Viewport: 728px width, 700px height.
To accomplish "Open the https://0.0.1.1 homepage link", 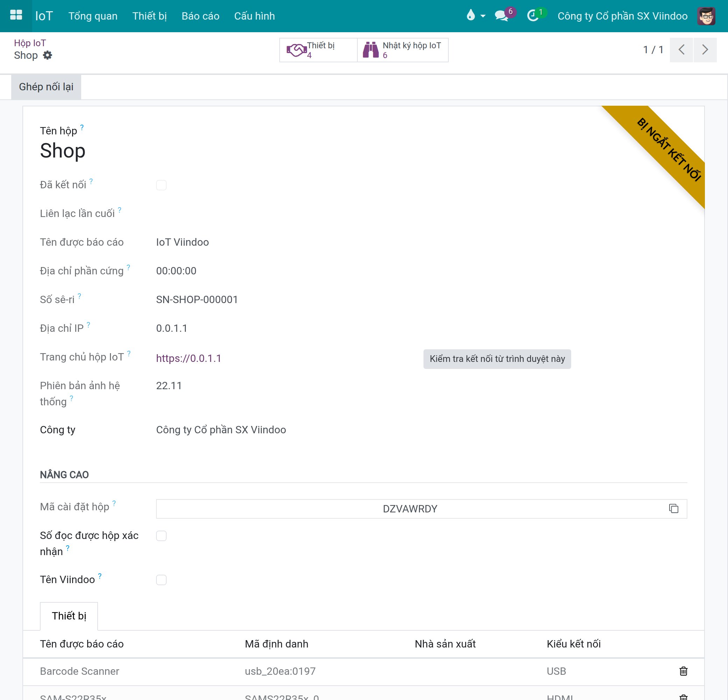I will coord(188,358).
